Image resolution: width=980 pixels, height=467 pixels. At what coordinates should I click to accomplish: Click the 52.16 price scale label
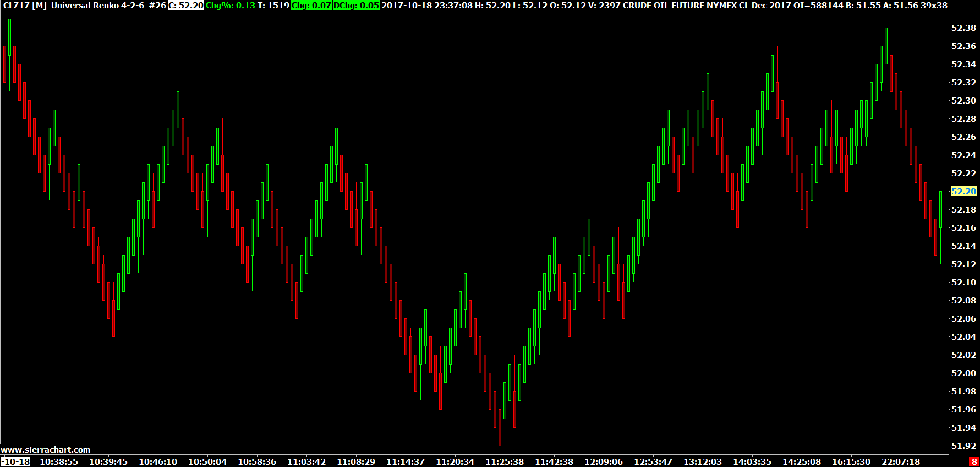963,228
